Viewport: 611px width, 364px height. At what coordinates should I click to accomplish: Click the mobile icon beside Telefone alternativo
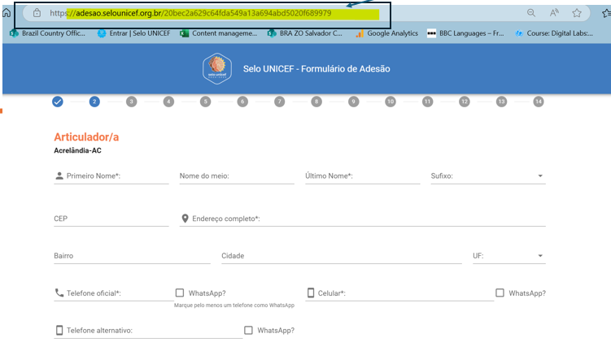tap(59, 330)
